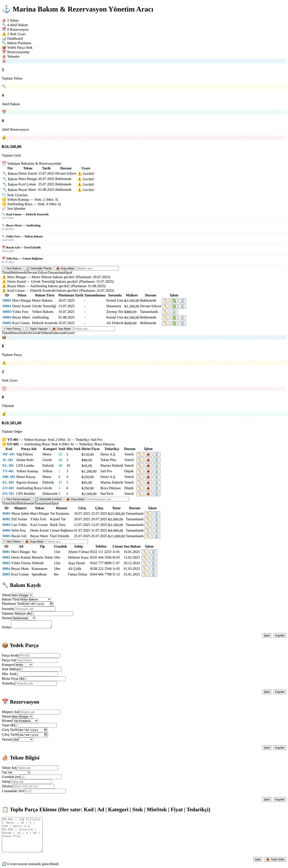Delete boat B004 Beyaz Martı
Screen dimensions: 288x868
[153, 569]
